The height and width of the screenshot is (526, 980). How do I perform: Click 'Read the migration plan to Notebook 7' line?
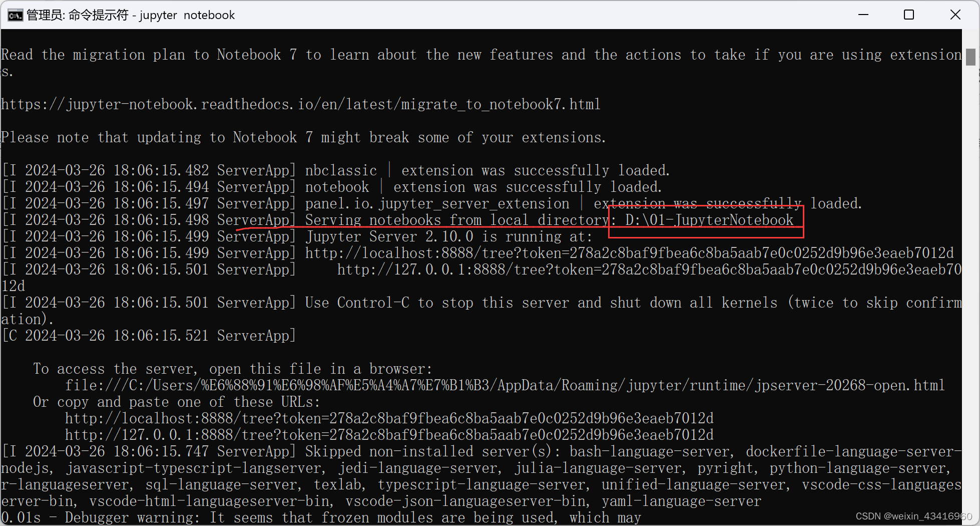[x=481, y=55]
